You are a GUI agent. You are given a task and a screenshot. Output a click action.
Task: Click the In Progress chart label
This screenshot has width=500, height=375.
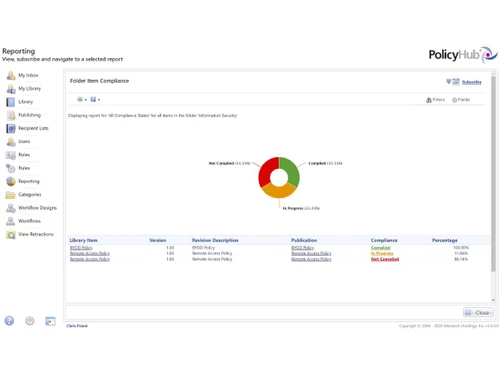[x=301, y=208]
